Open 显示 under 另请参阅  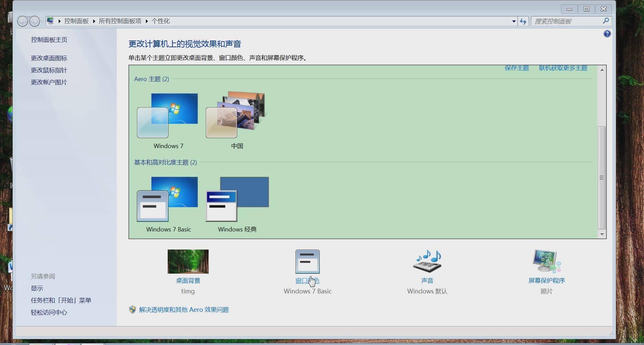(37, 288)
